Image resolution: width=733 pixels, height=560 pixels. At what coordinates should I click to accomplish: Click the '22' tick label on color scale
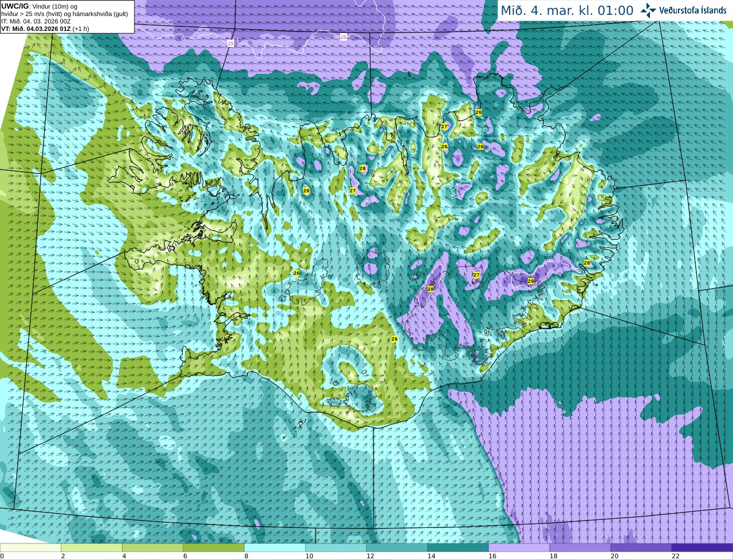676,556
